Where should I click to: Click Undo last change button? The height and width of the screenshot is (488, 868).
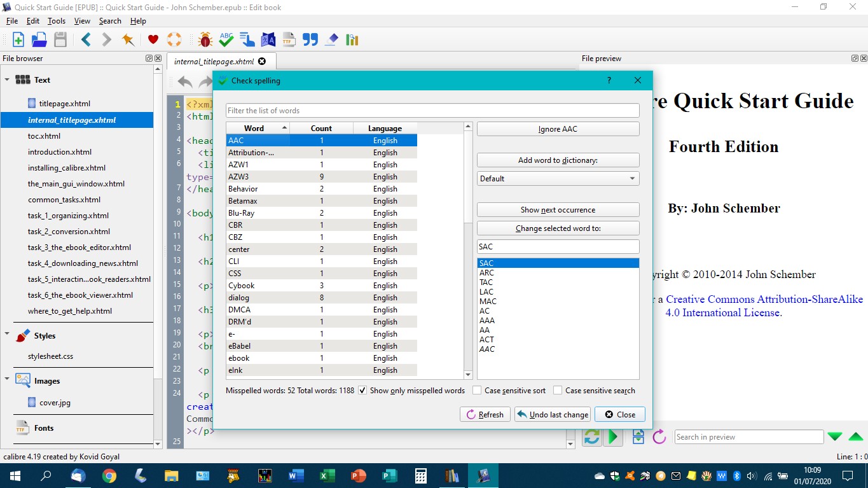tap(552, 415)
